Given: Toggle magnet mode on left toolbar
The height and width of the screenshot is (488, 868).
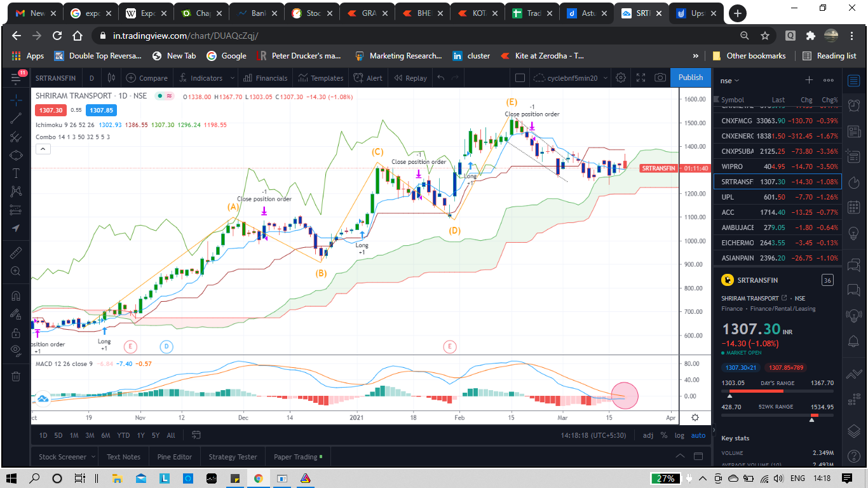Looking at the screenshot, I should click(16, 295).
